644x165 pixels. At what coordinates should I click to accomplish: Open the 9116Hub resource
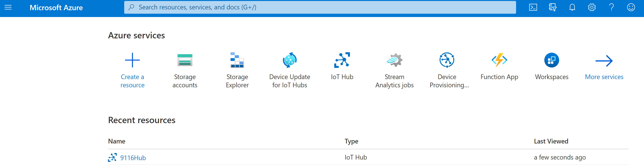133,158
